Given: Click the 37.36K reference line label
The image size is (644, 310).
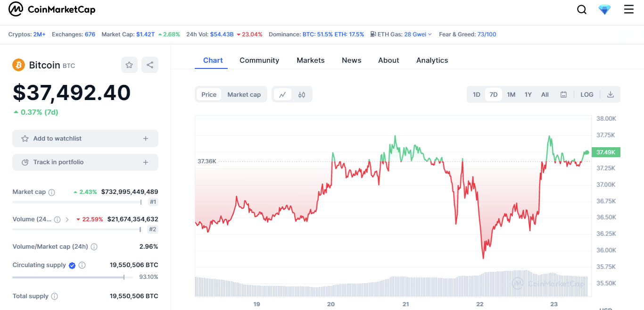Looking at the screenshot, I should coord(207,161).
